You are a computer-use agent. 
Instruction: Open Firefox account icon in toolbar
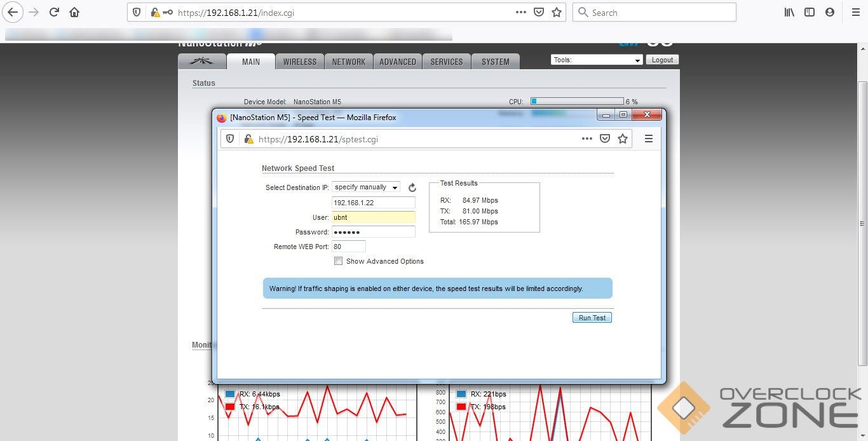click(829, 12)
